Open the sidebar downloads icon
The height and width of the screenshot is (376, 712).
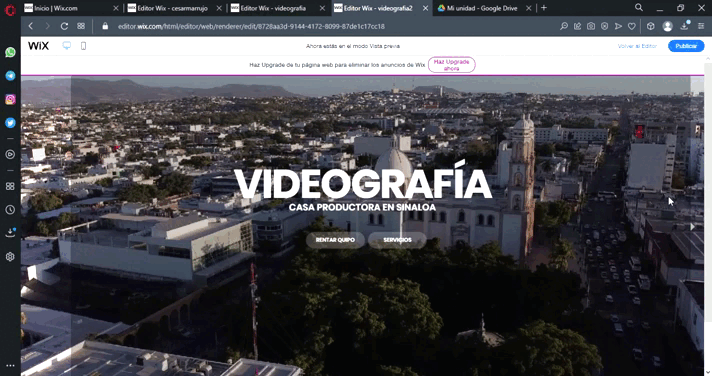click(10, 233)
